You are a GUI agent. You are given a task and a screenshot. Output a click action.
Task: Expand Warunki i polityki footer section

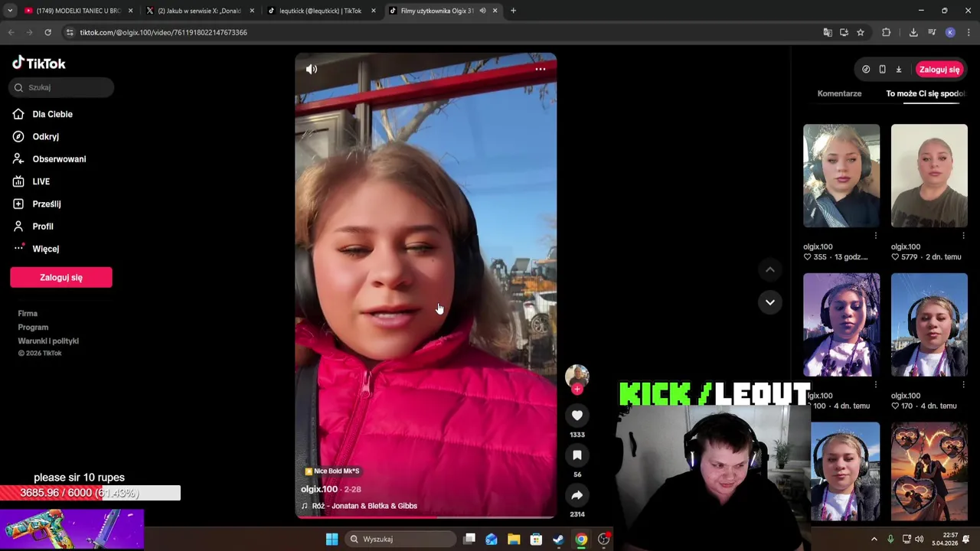pos(48,341)
